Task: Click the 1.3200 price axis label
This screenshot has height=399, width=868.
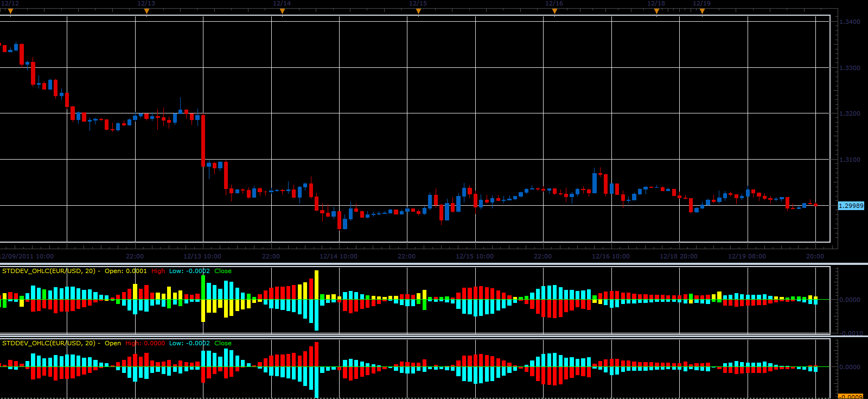Action: click(x=850, y=113)
